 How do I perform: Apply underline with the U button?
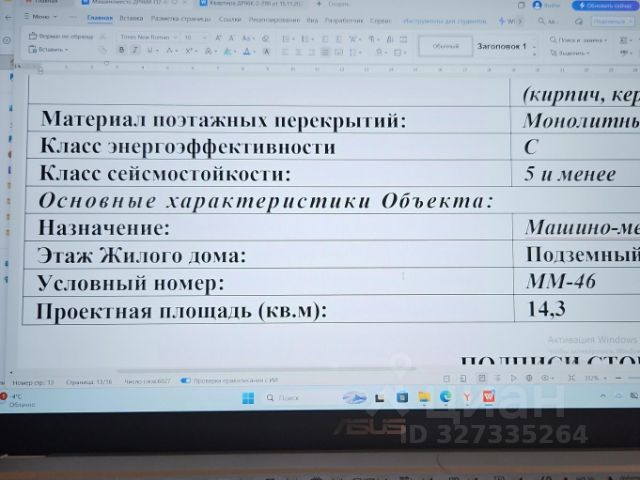[x=150, y=51]
